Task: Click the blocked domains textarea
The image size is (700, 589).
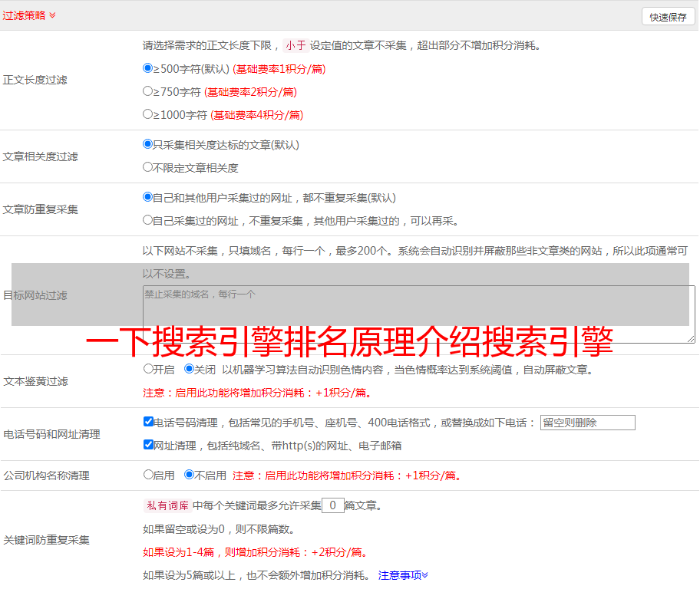Action: pos(418,314)
